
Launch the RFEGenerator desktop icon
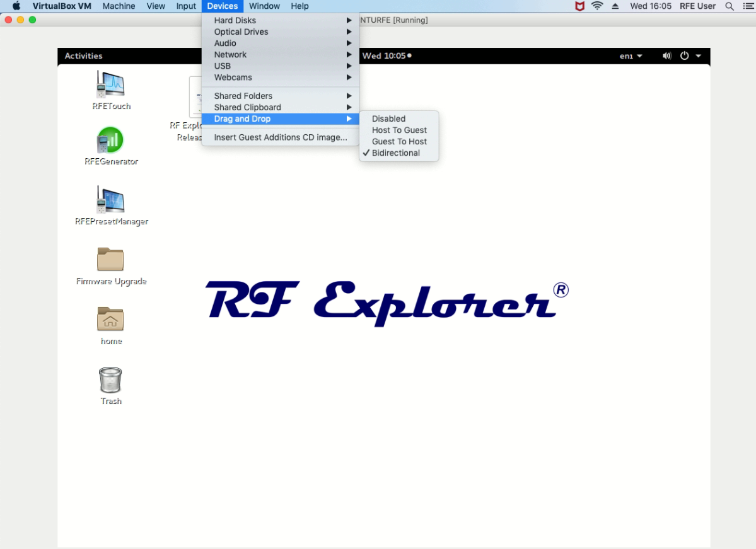111,141
